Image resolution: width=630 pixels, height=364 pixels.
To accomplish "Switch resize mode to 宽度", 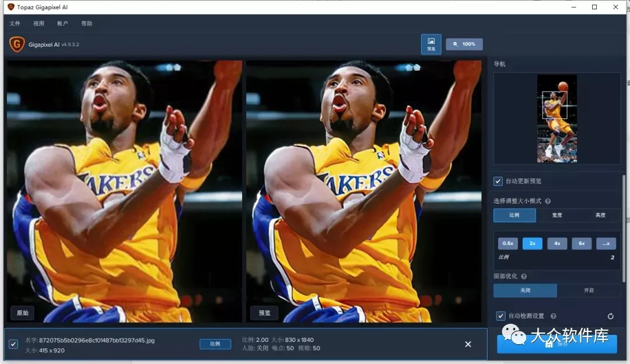I will (x=557, y=215).
